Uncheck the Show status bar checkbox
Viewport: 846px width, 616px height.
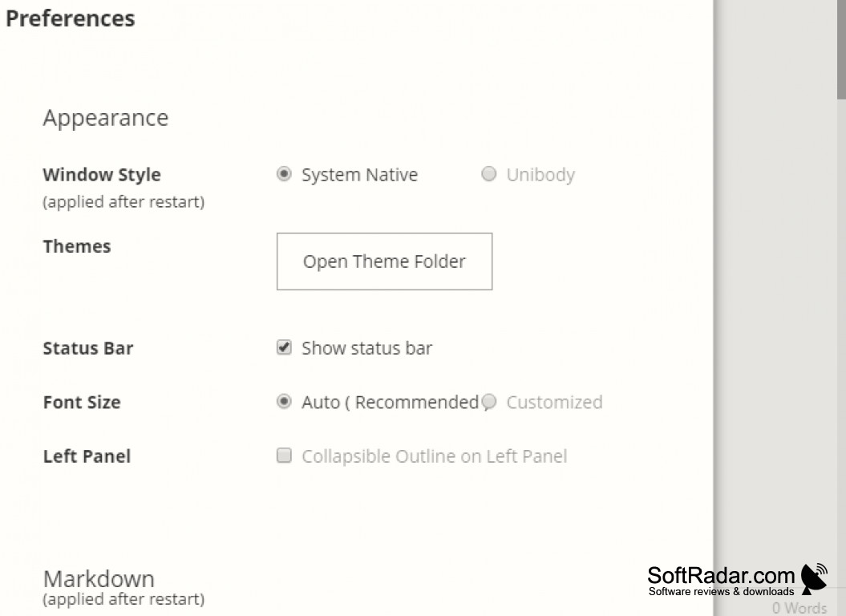(x=284, y=347)
